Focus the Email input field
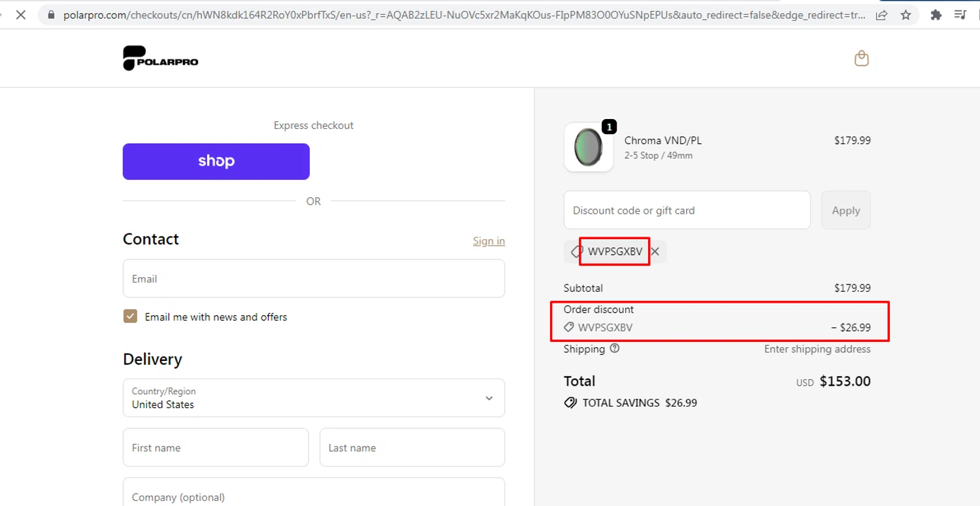 pos(314,278)
